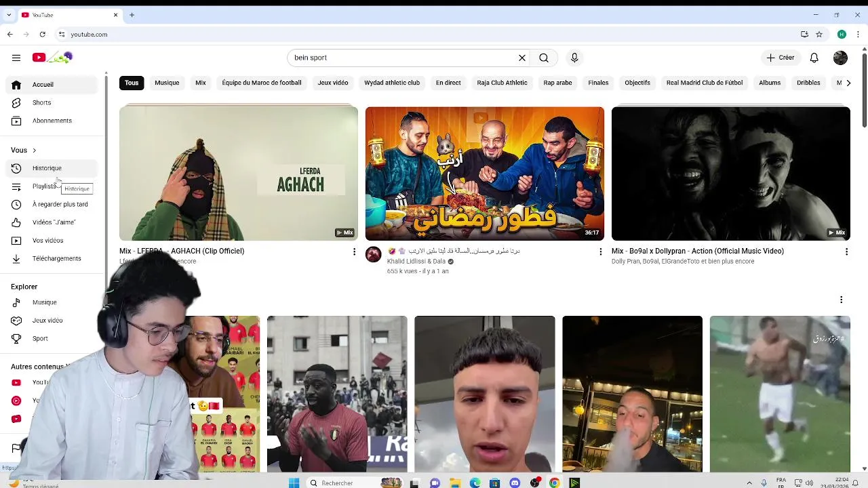Image resolution: width=868 pixels, height=488 pixels.
Task: Open the Ramadan ftour video thumbnail
Action: pyautogui.click(x=485, y=174)
